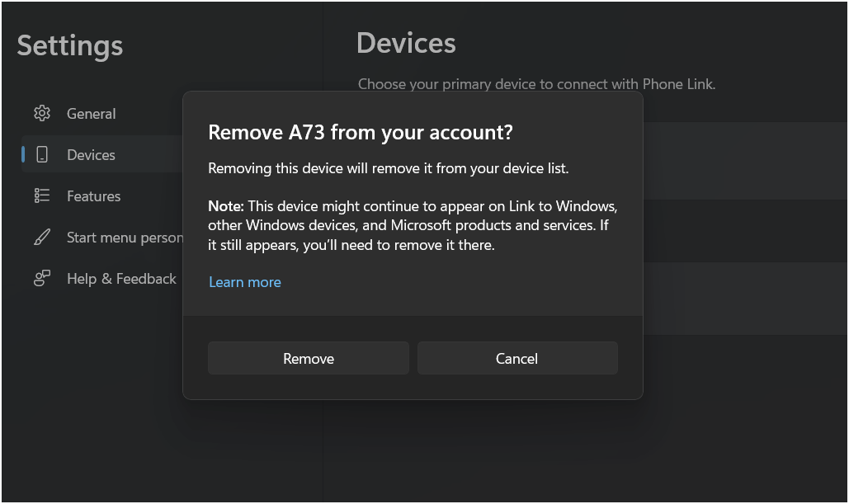The width and height of the screenshot is (849, 504).
Task: Go to General settings label
Action: tap(92, 114)
